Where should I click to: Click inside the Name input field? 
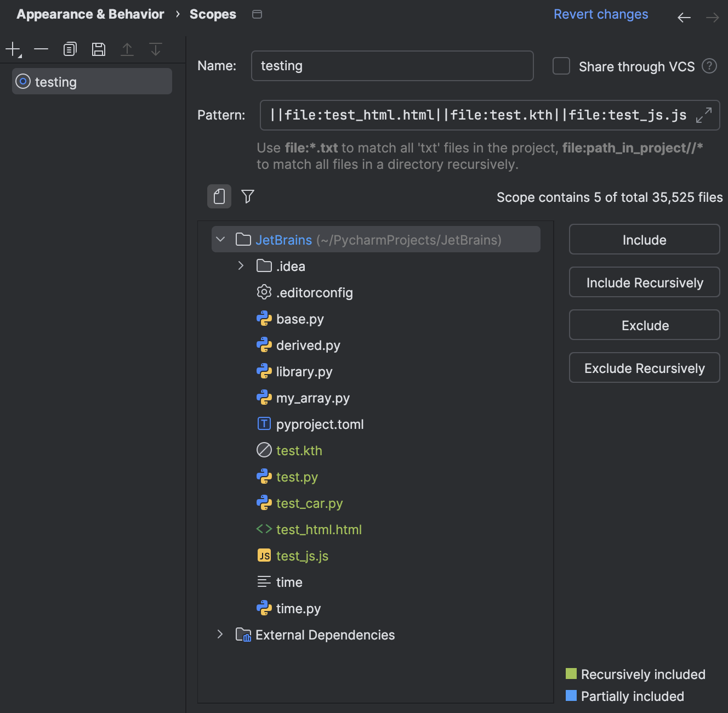click(392, 66)
